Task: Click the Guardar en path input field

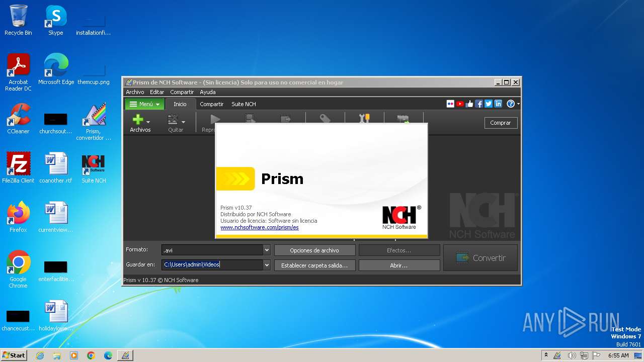Action: [212, 264]
